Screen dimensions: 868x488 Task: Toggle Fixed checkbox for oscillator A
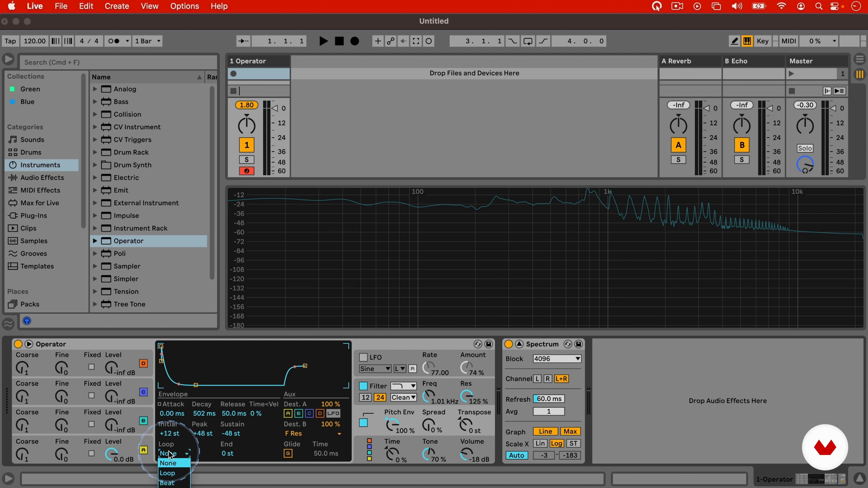click(91, 453)
